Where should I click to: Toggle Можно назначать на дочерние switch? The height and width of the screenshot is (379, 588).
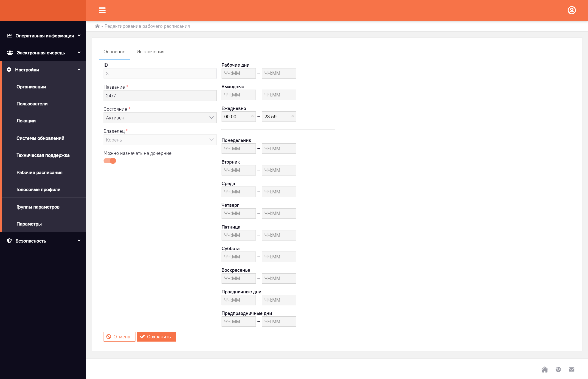click(x=110, y=161)
